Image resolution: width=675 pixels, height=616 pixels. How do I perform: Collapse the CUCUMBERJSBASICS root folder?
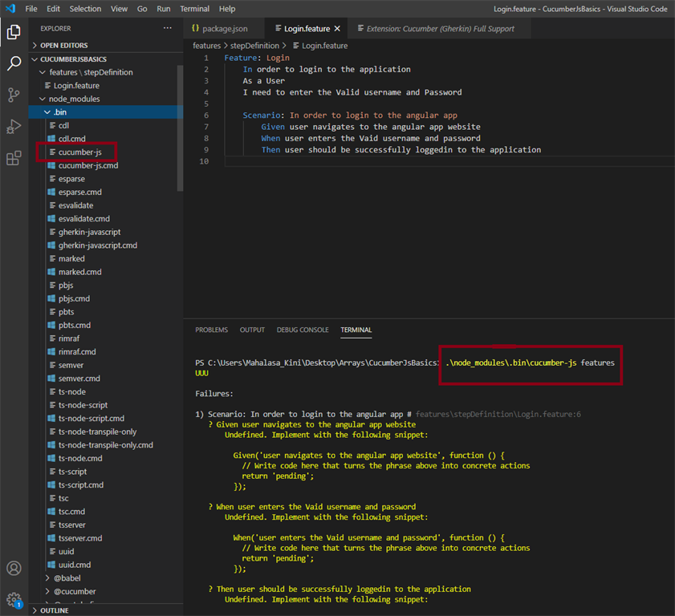pos(35,59)
